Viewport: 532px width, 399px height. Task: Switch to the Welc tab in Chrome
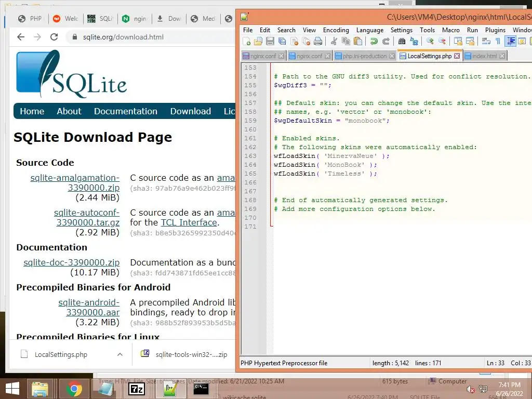(x=65, y=19)
